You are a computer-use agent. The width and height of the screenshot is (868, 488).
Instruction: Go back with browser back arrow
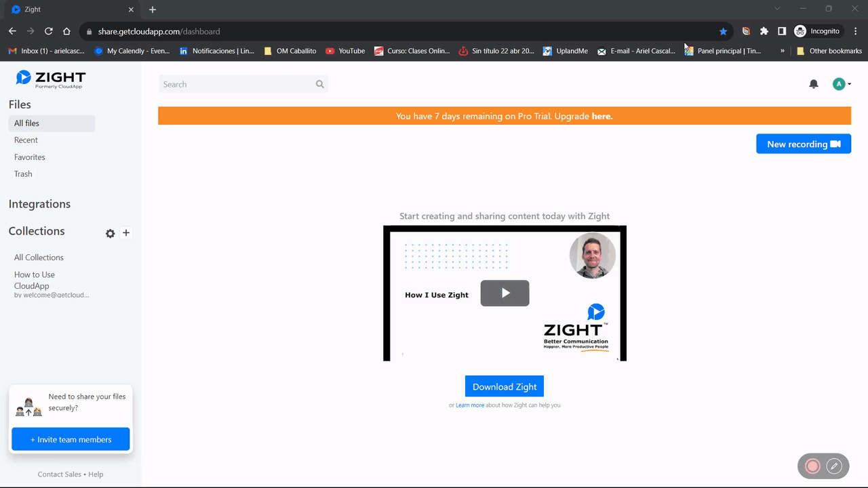12,31
